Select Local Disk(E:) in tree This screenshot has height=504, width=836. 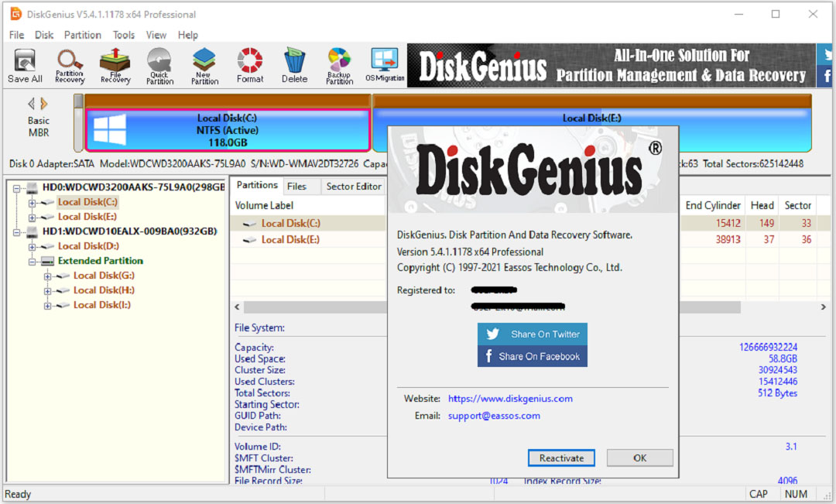[87, 217]
